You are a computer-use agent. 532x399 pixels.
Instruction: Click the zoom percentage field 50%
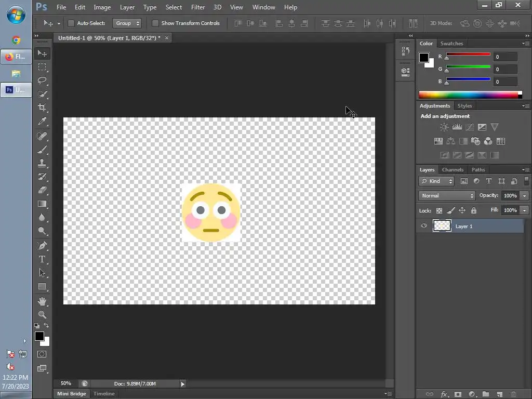66,383
